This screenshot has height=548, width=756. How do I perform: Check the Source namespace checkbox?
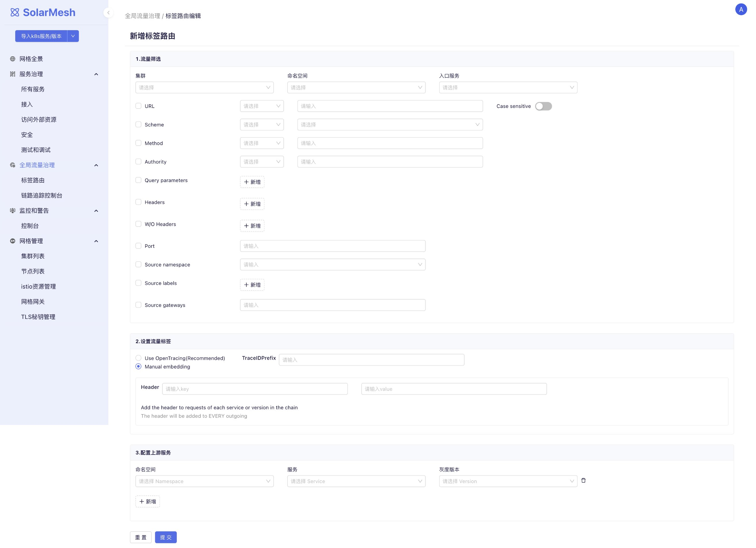pos(138,264)
